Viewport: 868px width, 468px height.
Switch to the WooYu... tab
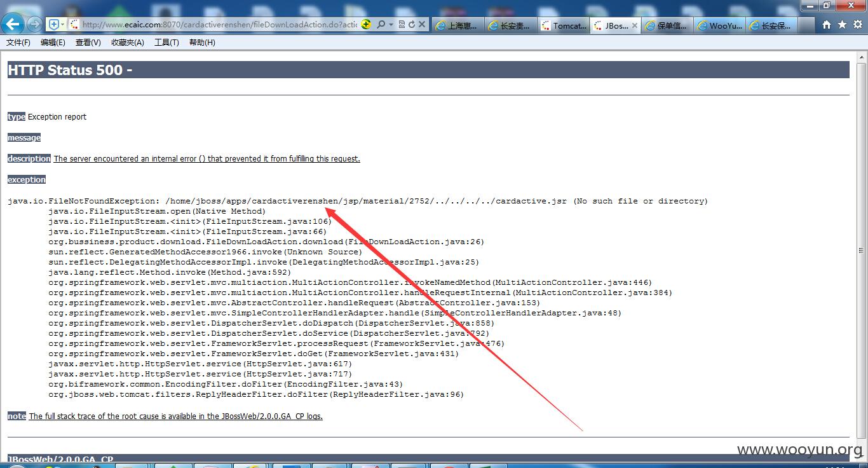click(x=719, y=25)
